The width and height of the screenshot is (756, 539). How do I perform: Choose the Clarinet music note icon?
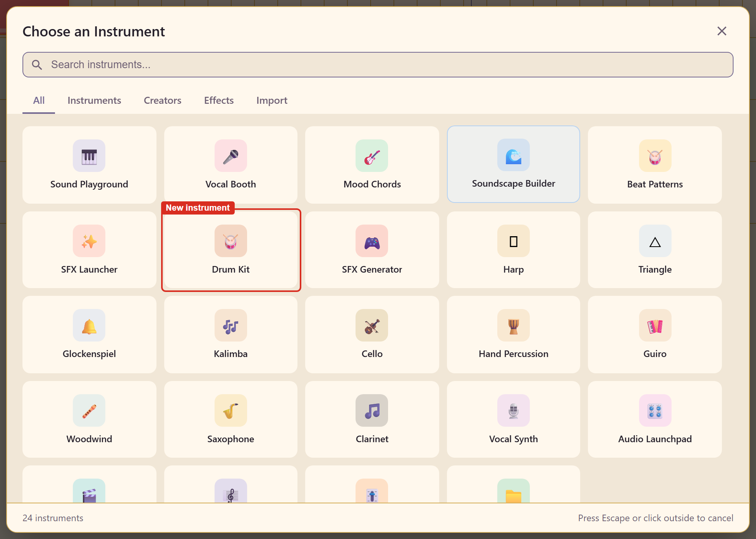point(372,410)
